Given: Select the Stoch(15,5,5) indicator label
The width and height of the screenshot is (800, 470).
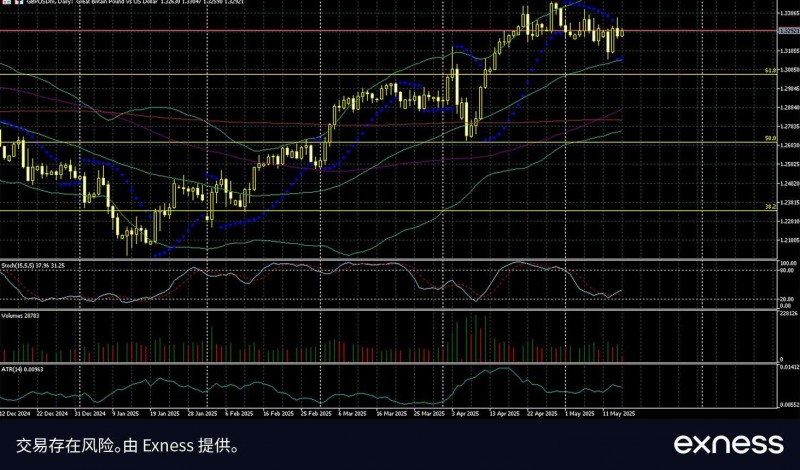Looking at the screenshot, I should [33, 266].
